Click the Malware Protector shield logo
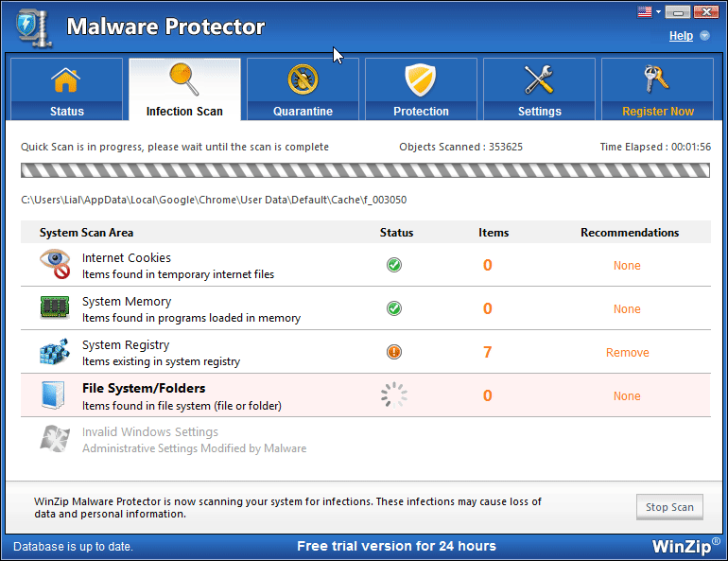728x561 pixels. coord(33,28)
